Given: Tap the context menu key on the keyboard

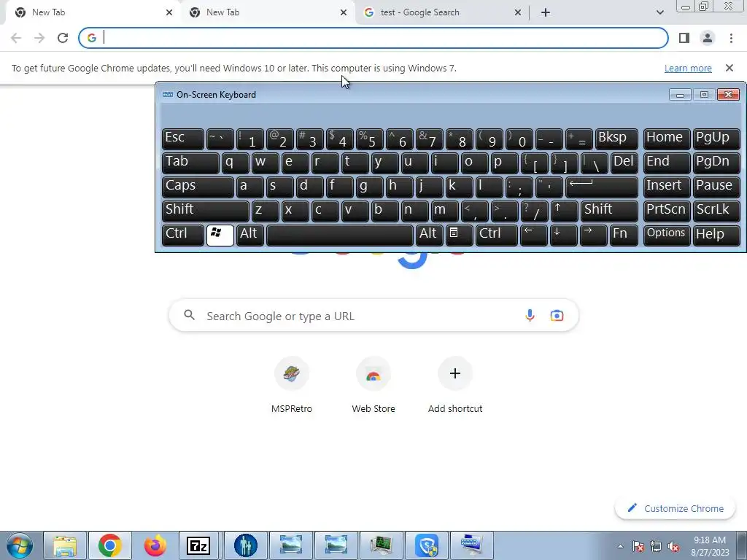Looking at the screenshot, I should tap(460, 236).
